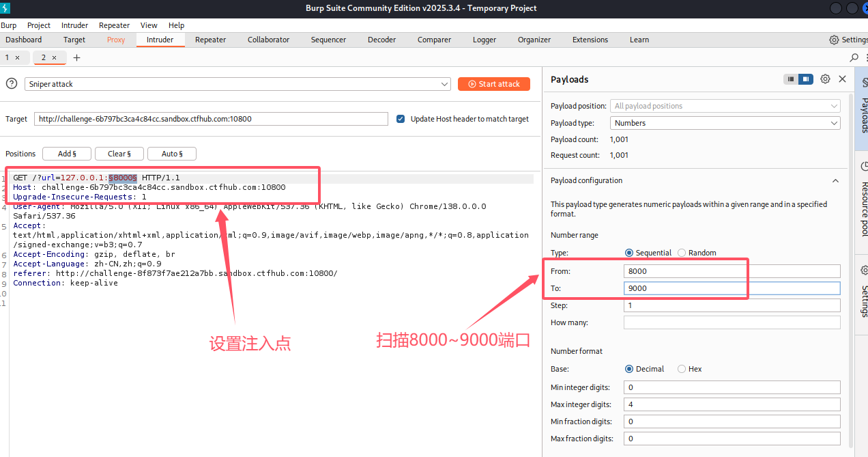Click the Connection: keep-alive line
Screen dimensions: 868x457
tap(66, 283)
